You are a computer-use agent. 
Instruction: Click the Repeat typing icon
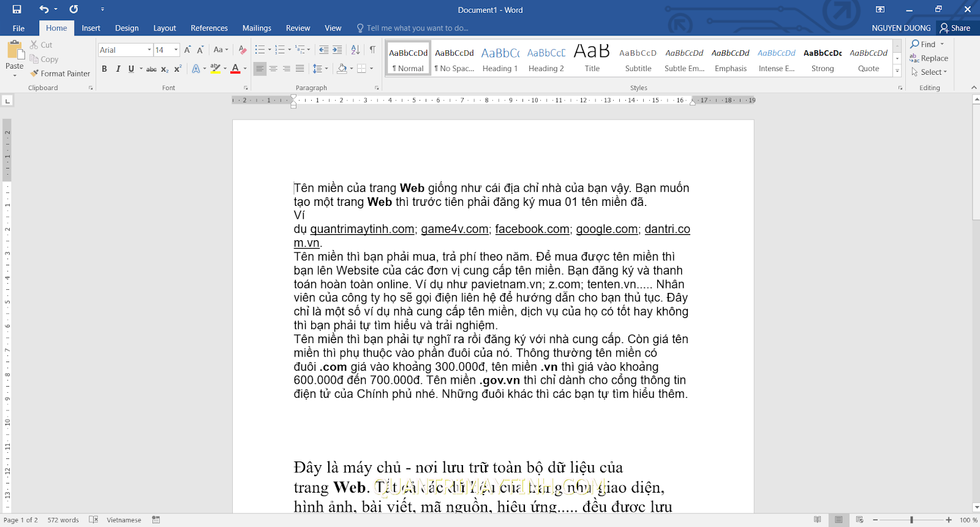(73, 9)
